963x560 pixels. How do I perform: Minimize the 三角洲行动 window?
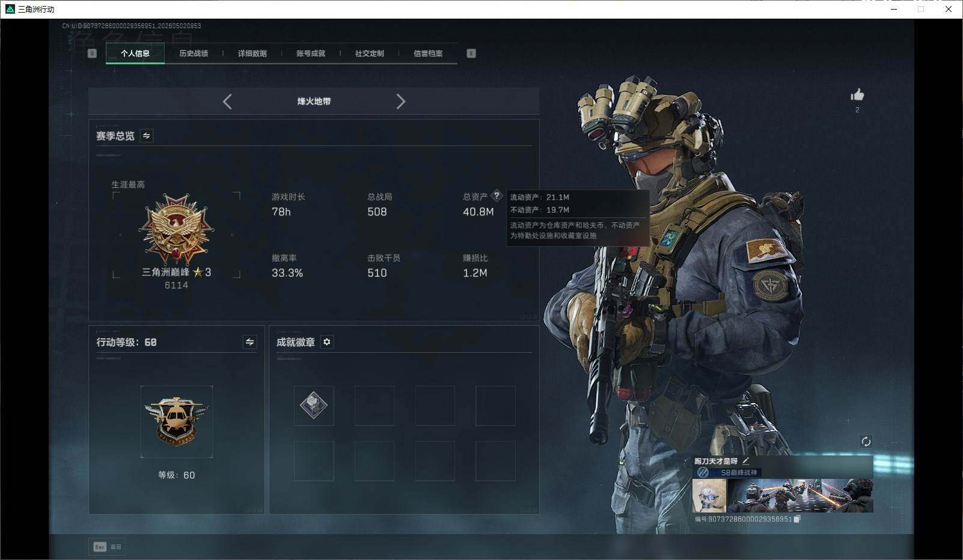893,9
